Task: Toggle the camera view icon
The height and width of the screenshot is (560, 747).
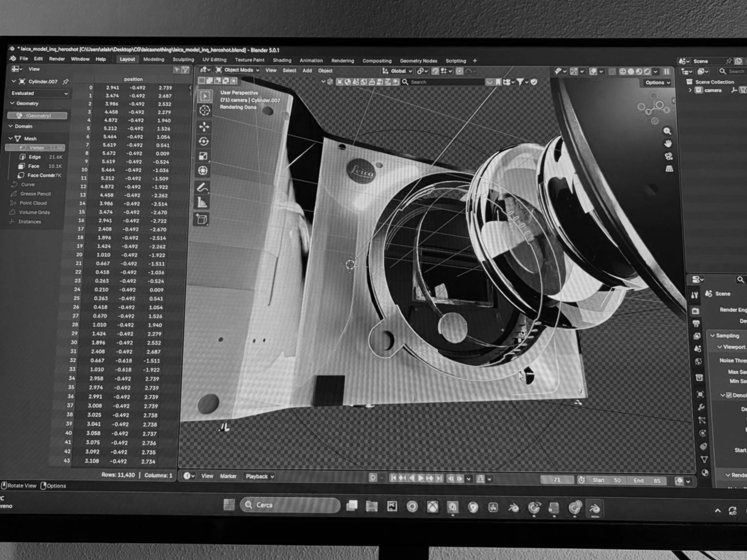Action: pyautogui.click(x=669, y=156)
